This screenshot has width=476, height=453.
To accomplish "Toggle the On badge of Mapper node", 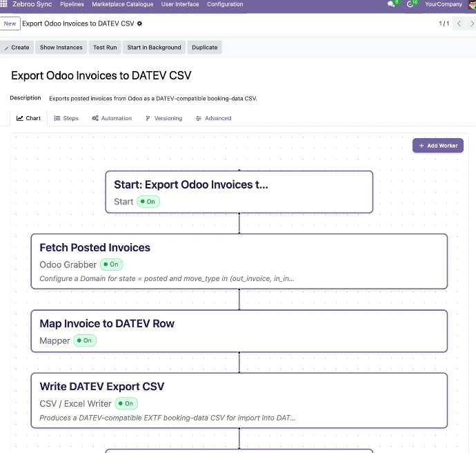I will click(85, 340).
